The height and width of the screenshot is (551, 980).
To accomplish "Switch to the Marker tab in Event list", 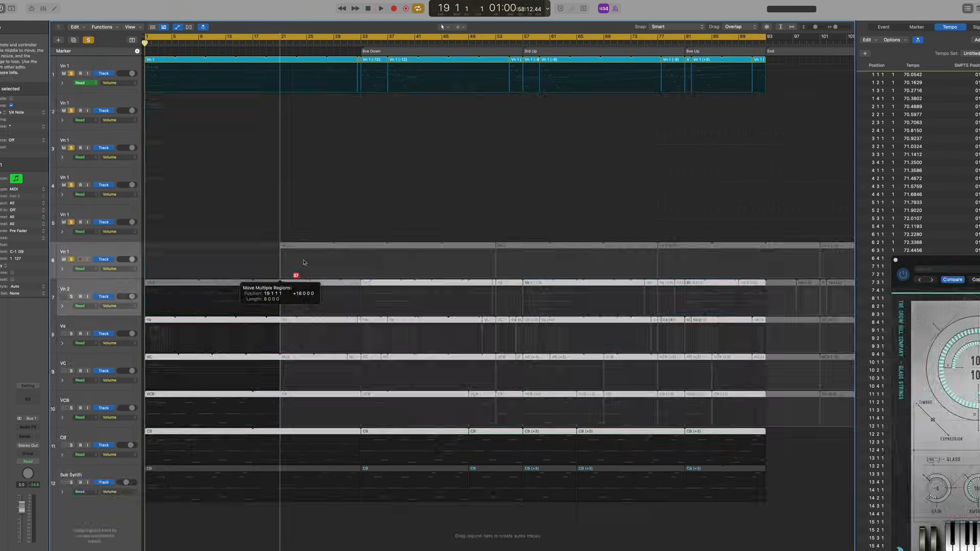I will (916, 27).
